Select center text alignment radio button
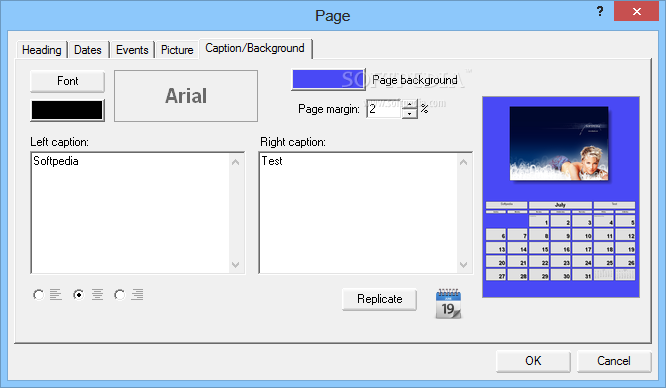The width and height of the screenshot is (666, 388). (x=79, y=295)
